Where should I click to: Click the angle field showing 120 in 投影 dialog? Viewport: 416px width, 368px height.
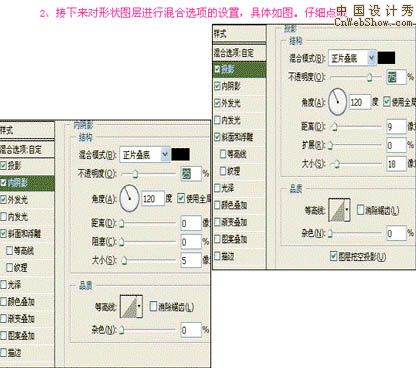(360, 102)
